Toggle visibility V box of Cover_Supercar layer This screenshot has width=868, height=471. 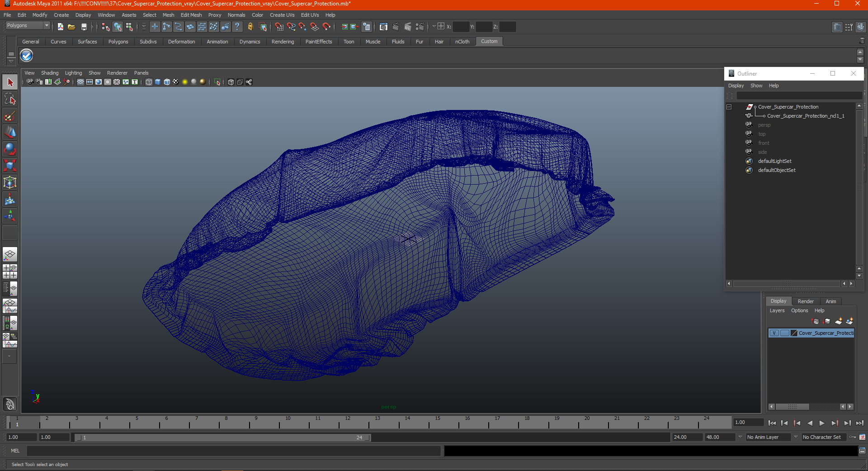pos(774,333)
